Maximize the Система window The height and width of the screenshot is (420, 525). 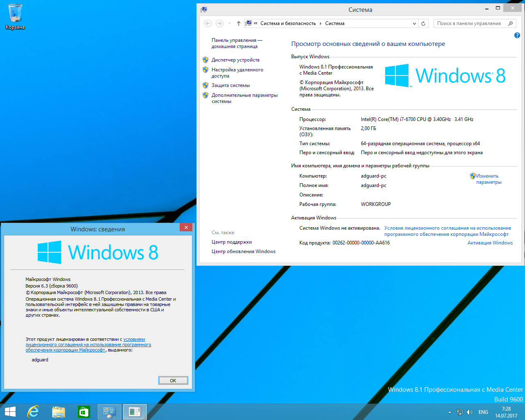click(498, 8)
